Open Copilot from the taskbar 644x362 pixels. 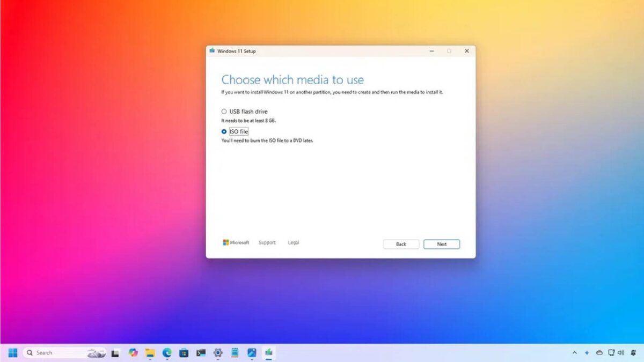coord(133,353)
